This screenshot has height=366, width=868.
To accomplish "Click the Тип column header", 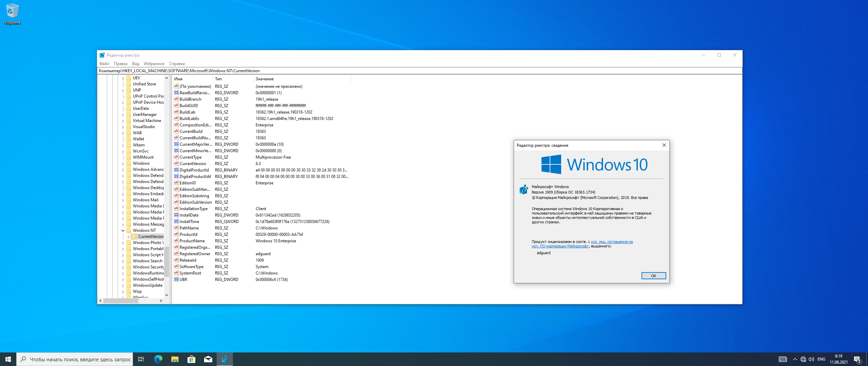I will coord(233,79).
